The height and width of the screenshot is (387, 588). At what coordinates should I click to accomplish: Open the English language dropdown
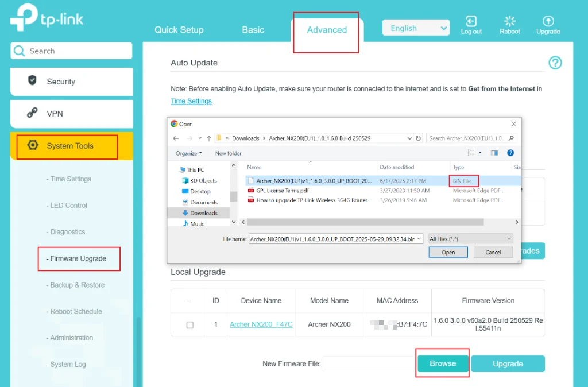click(416, 28)
